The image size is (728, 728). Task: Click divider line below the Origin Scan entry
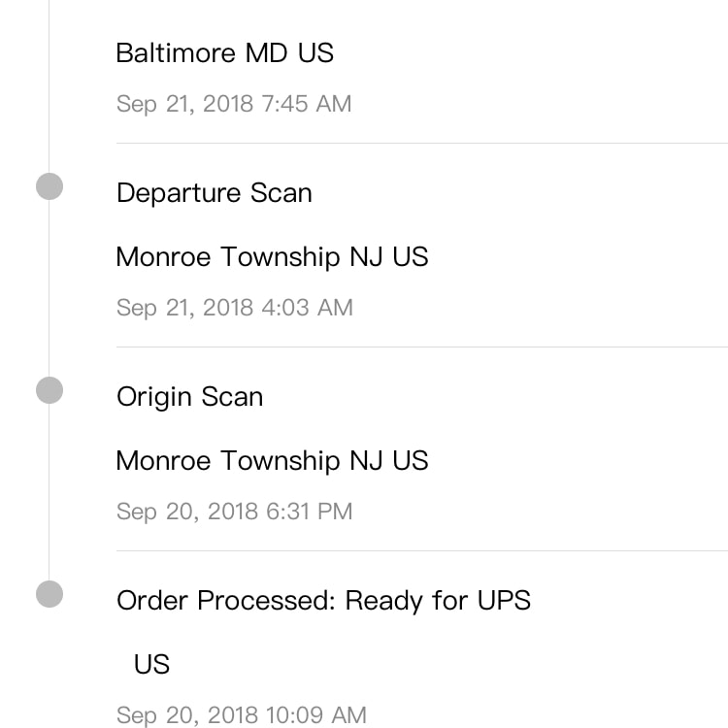click(422, 551)
